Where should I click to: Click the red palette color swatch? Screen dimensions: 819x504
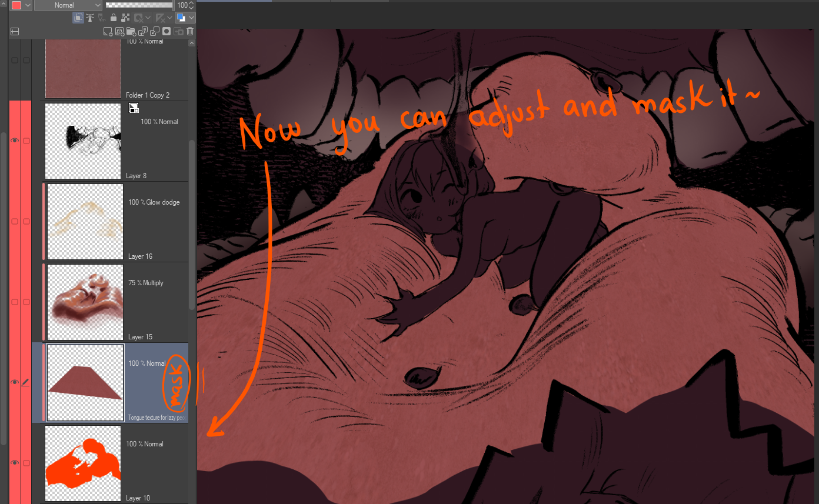pyautogui.click(x=16, y=5)
